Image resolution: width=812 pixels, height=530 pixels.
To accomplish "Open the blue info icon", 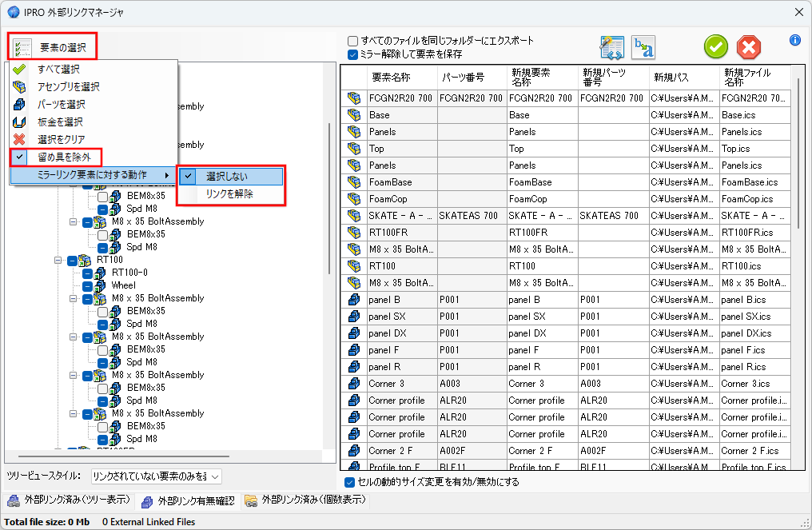I will pyautogui.click(x=795, y=40).
